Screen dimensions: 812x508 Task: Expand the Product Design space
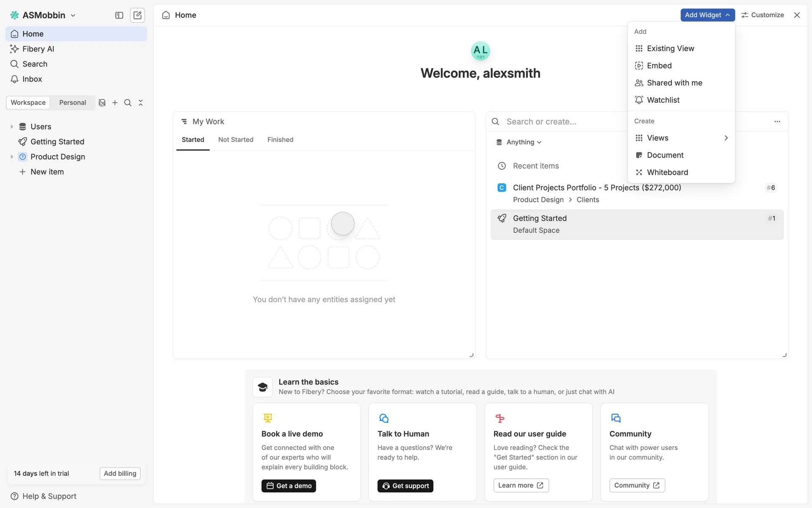pyautogui.click(x=12, y=157)
